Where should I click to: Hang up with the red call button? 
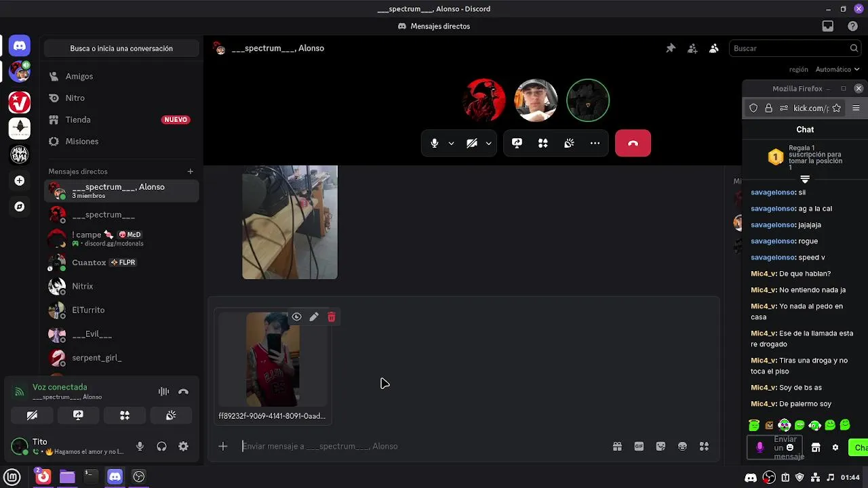point(633,143)
